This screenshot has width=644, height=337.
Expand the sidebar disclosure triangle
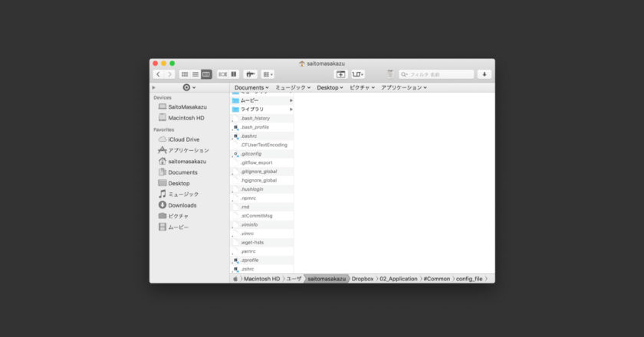[153, 87]
